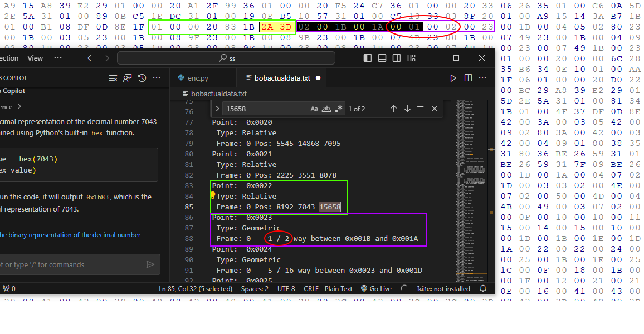Select language mode Plain Text
This screenshot has height=334, width=644.
coord(338,289)
